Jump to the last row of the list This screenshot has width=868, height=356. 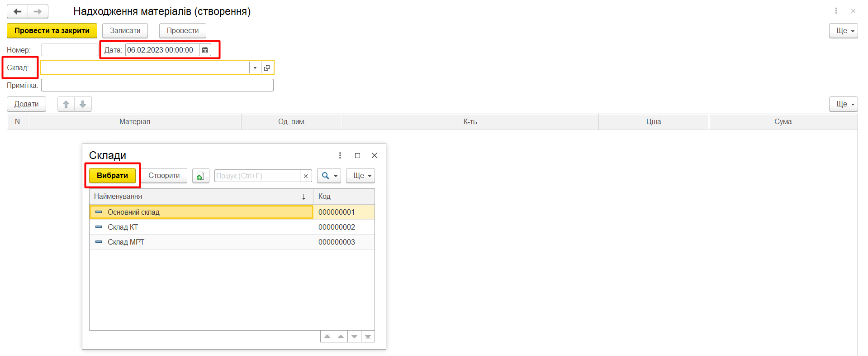(368, 337)
